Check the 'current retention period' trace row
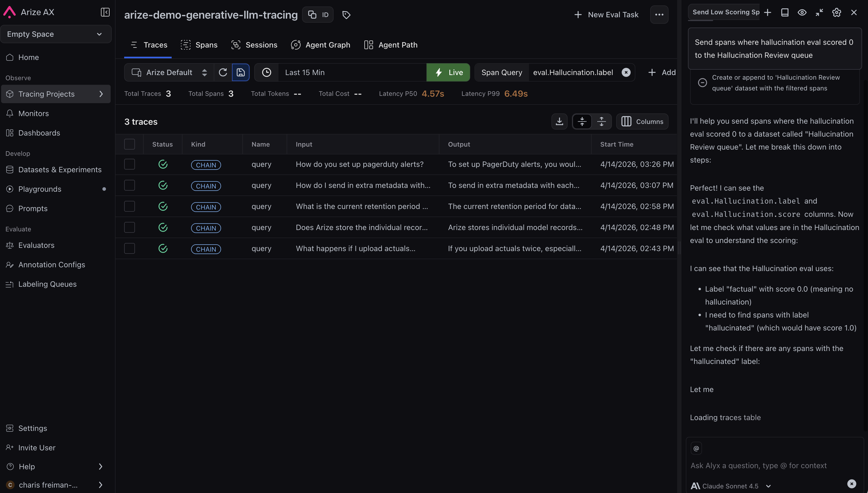The width and height of the screenshot is (868, 493). point(129,206)
